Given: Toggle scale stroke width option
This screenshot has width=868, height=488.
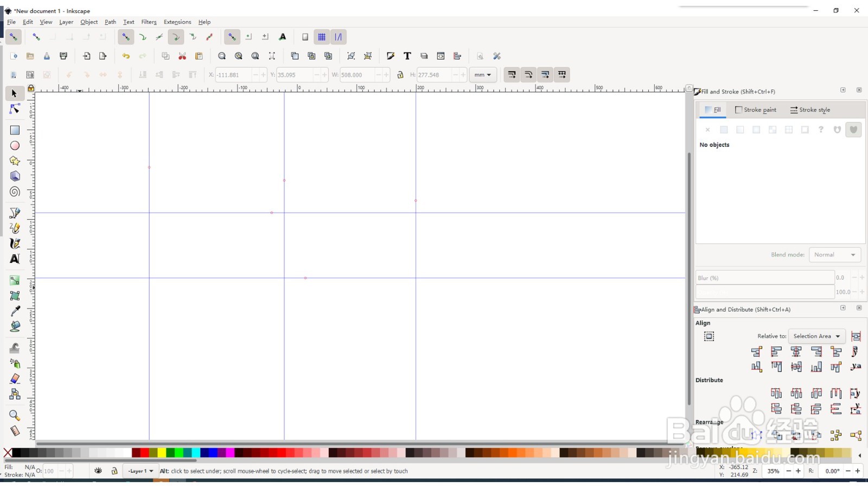Looking at the screenshot, I should 512,75.
